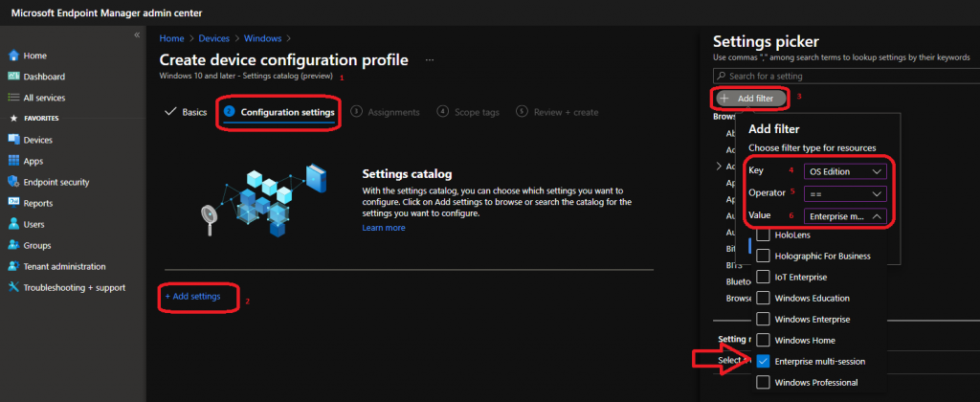Check the HoloLens checkbox
Viewport: 980px width, 402px height.
pyautogui.click(x=763, y=234)
